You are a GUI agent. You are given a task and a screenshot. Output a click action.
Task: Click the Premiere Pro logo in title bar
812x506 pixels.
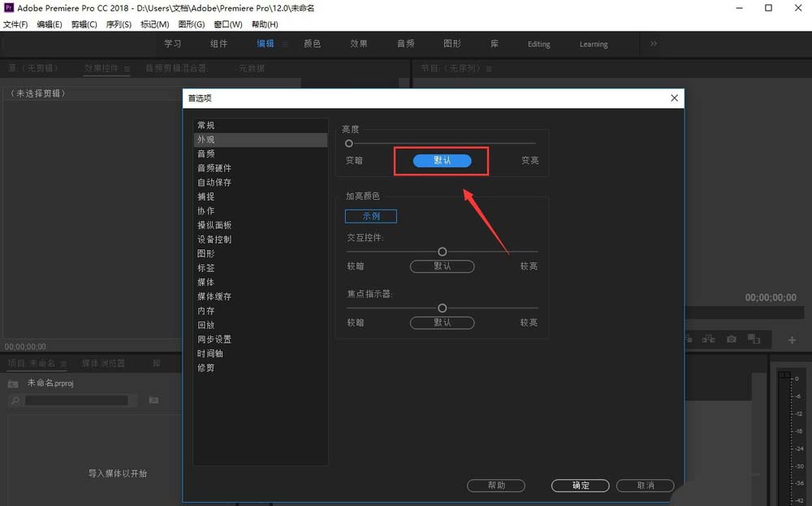pyautogui.click(x=8, y=8)
